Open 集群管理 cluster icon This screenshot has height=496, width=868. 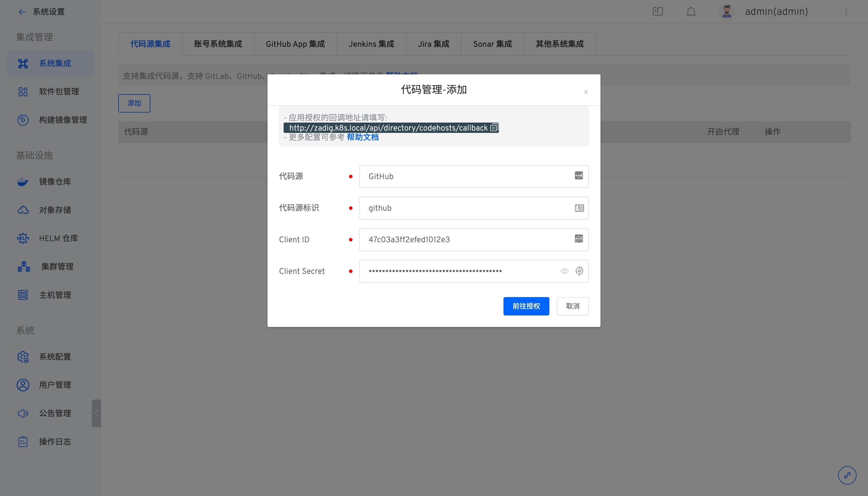point(24,266)
